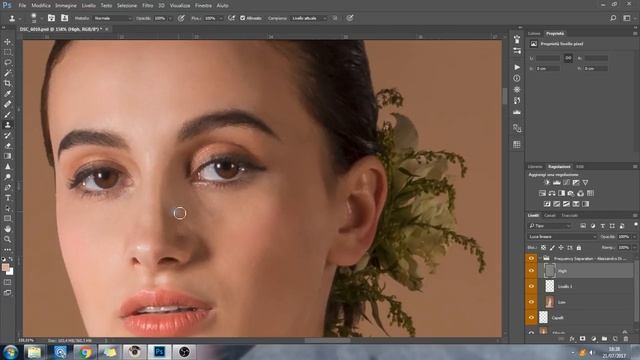
Task: Select the Brush tool
Action: click(7, 115)
